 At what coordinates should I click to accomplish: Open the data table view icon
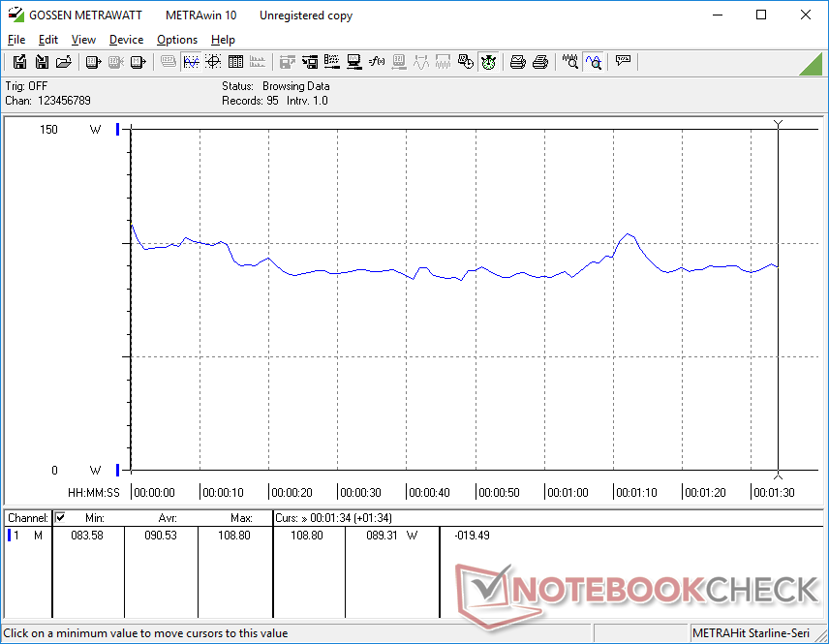[x=235, y=62]
